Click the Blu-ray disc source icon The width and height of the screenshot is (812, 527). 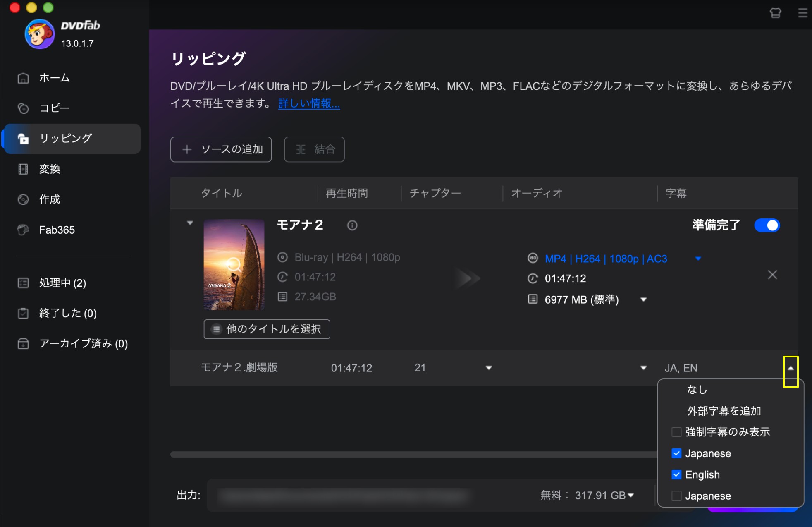click(x=282, y=257)
